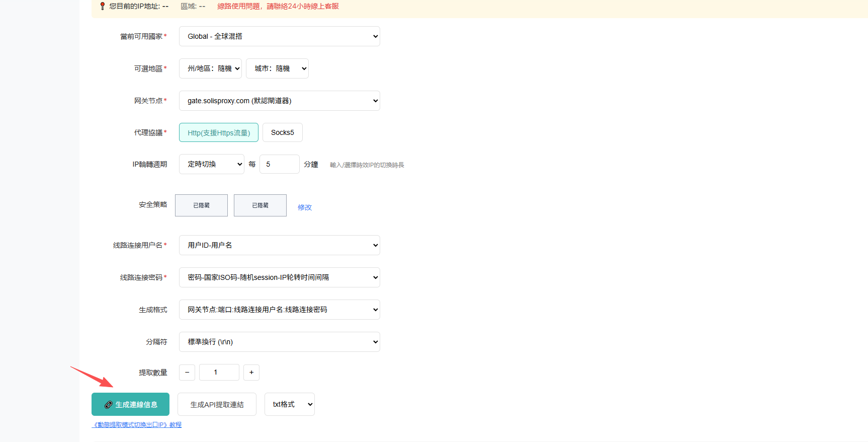Click the 安全策略 label
868x442 pixels.
click(153, 204)
